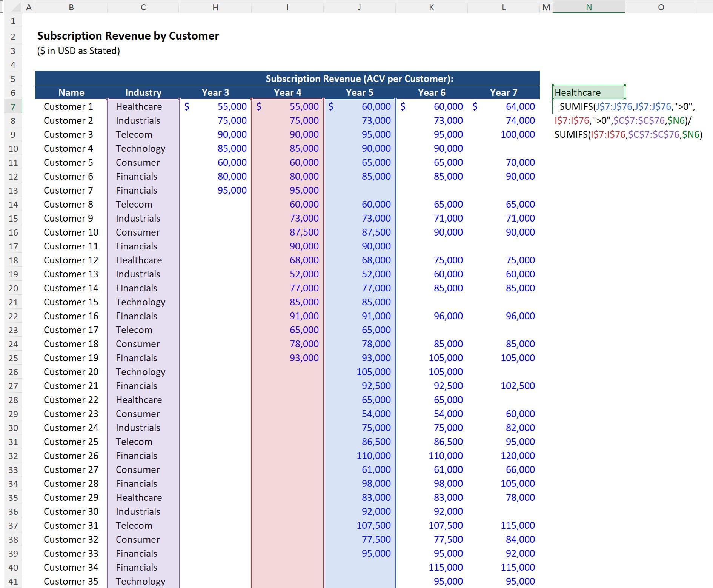Select row header 41
The image size is (713, 588).
tap(14, 582)
